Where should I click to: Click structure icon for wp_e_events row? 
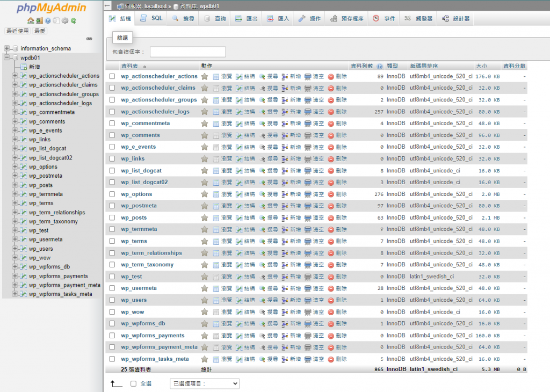tap(239, 147)
